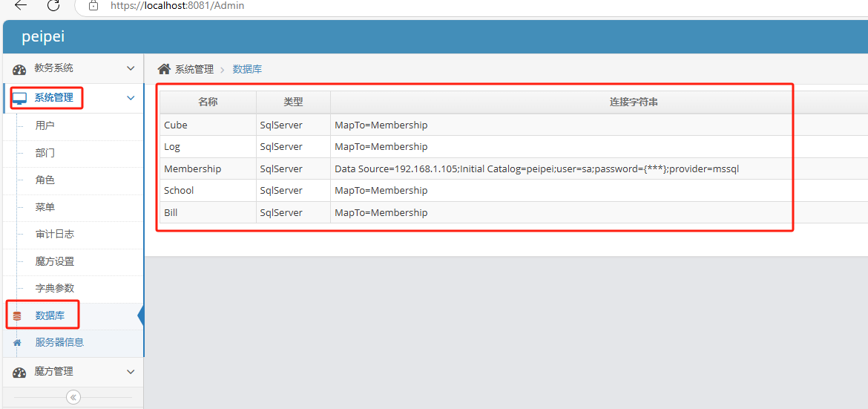The height and width of the screenshot is (409, 868).
Task: Click MapTo=Membership in the School row
Action: pyautogui.click(x=381, y=191)
